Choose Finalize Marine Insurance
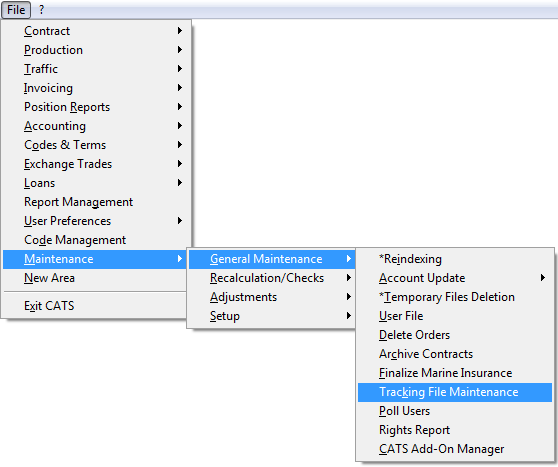This screenshot has width=558, height=467. [x=455, y=373]
